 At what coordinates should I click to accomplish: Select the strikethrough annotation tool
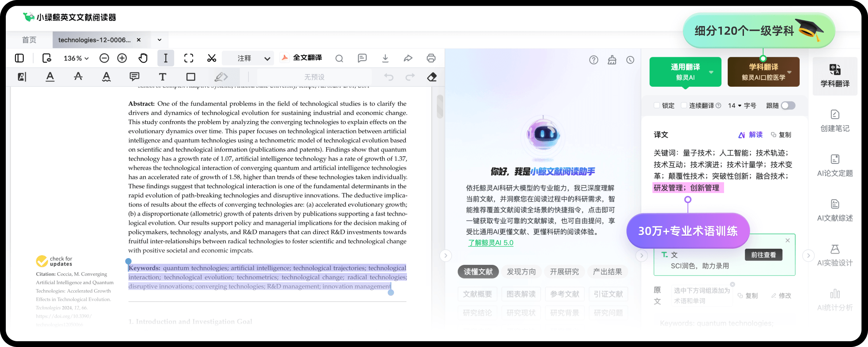[x=78, y=77]
